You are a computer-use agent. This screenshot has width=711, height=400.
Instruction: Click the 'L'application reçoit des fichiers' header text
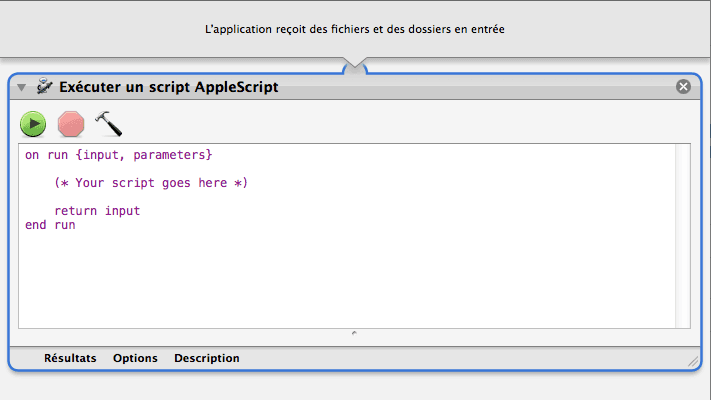coord(355,29)
